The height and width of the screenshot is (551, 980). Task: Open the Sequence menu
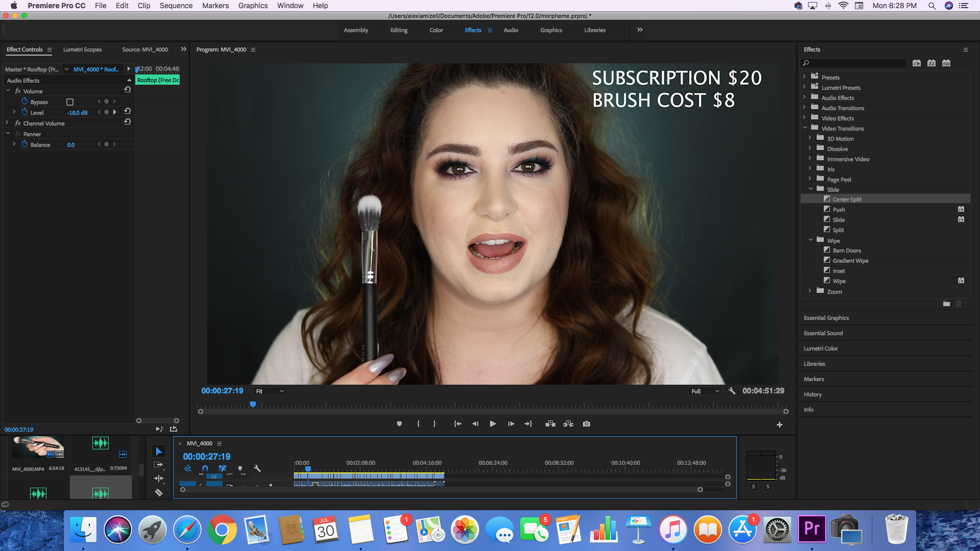(176, 6)
